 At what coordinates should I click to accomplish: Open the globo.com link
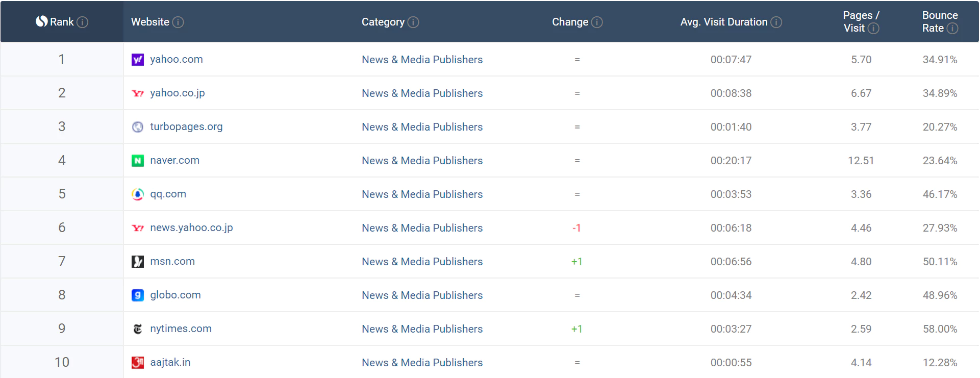(x=175, y=295)
